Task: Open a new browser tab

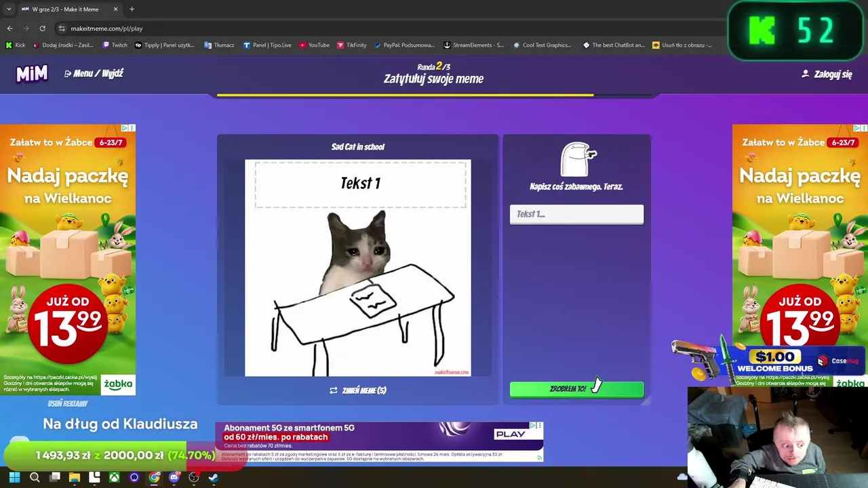Action: tap(132, 9)
